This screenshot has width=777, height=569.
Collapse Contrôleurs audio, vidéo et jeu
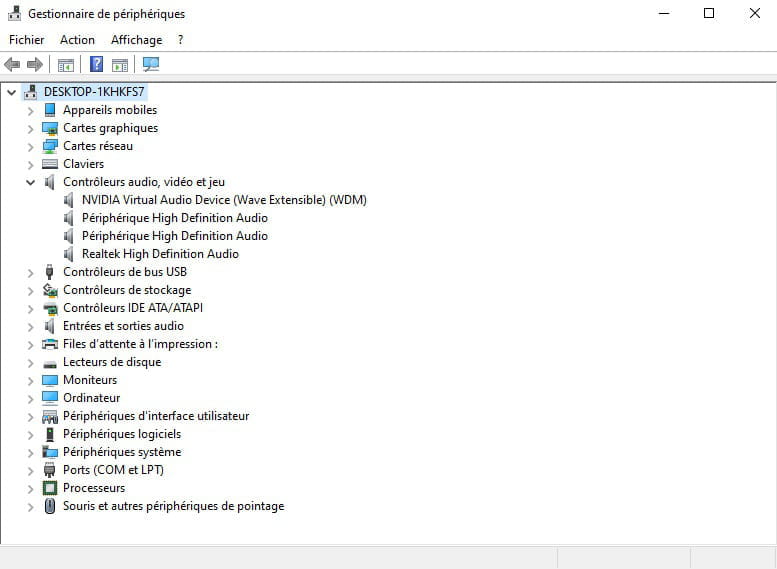(x=31, y=182)
